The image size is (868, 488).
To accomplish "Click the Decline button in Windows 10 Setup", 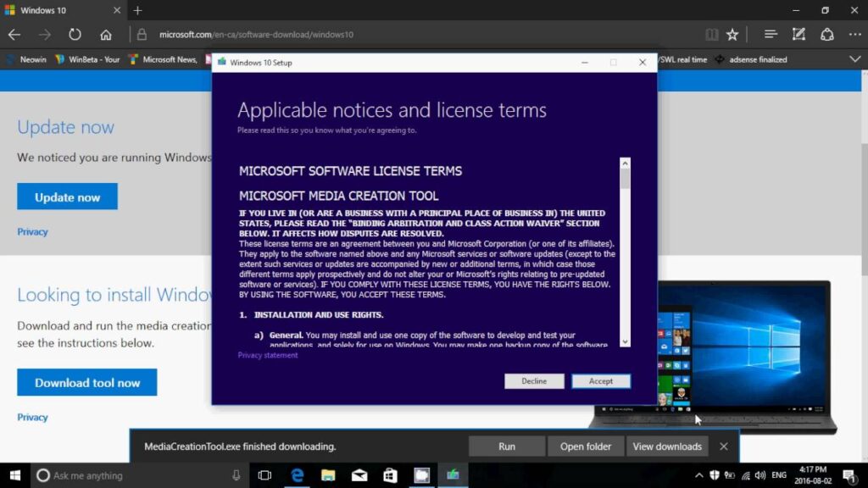I will (x=534, y=381).
